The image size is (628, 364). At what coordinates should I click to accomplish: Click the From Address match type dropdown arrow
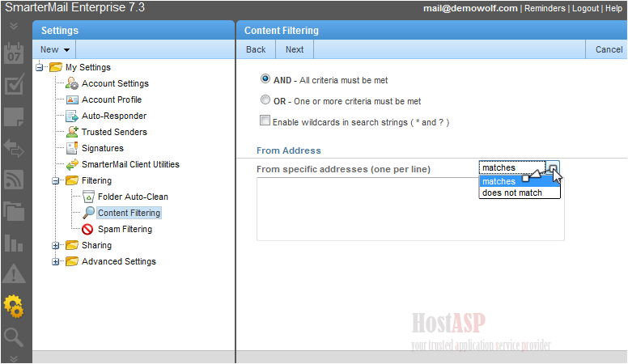[x=553, y=167]
